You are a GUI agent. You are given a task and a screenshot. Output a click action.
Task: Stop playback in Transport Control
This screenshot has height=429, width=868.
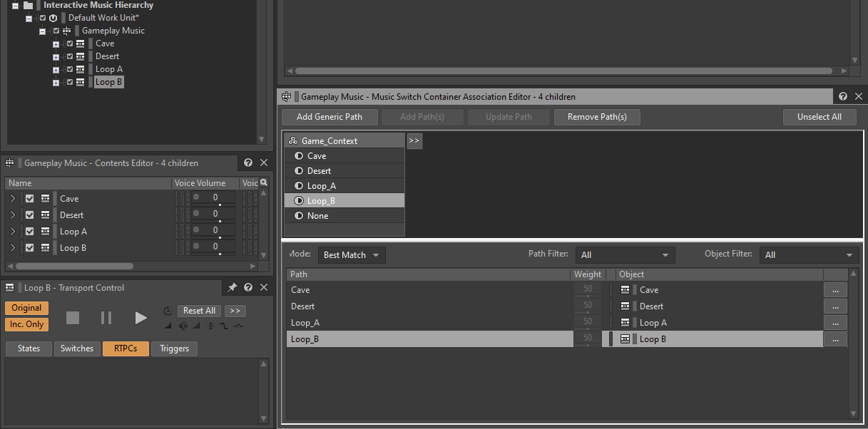pyautogui.click(x=72, y=318)
